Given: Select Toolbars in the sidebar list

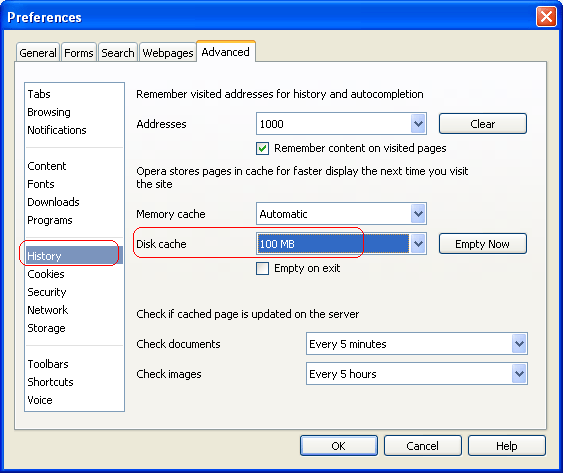Looking at the screenshot, I should (x=48, y=364).
